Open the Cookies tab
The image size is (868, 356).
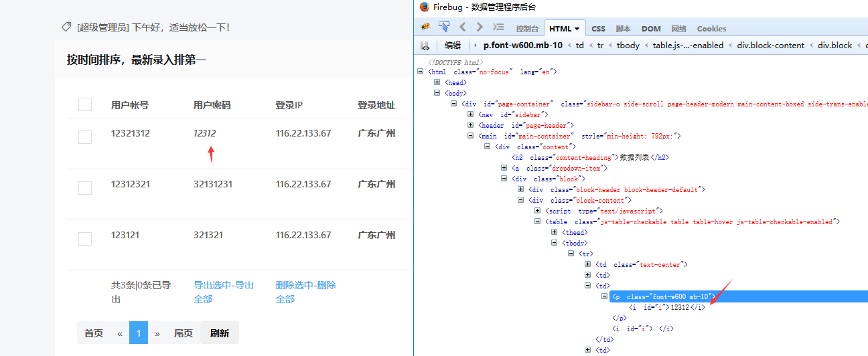(x=711, y=29)
